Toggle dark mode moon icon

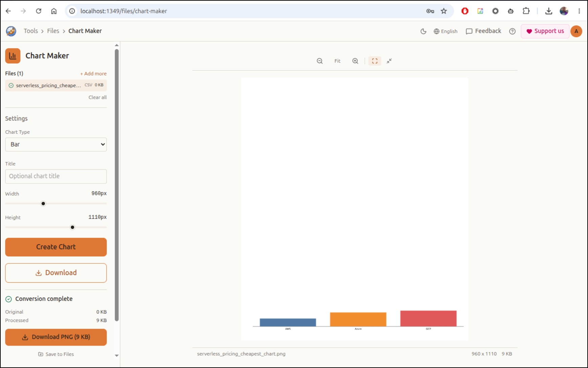click(423, 31)
